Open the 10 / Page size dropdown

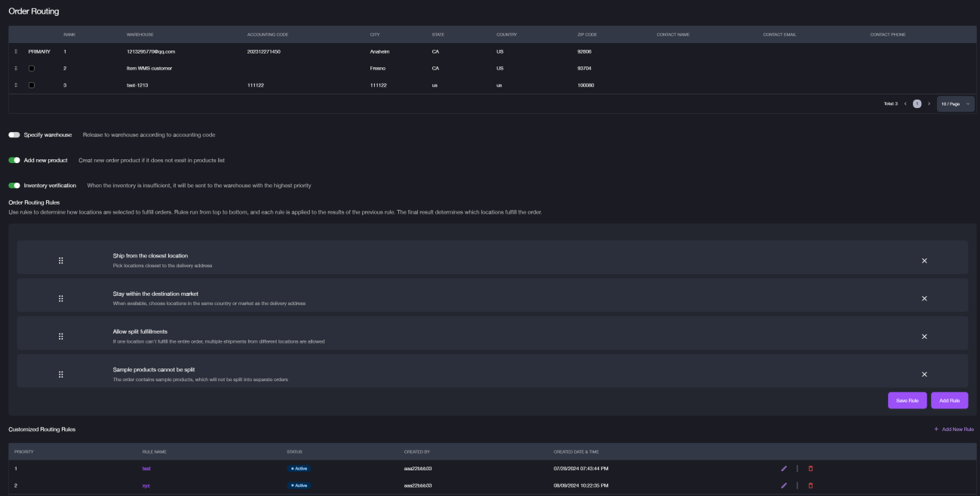pos(955,103)
